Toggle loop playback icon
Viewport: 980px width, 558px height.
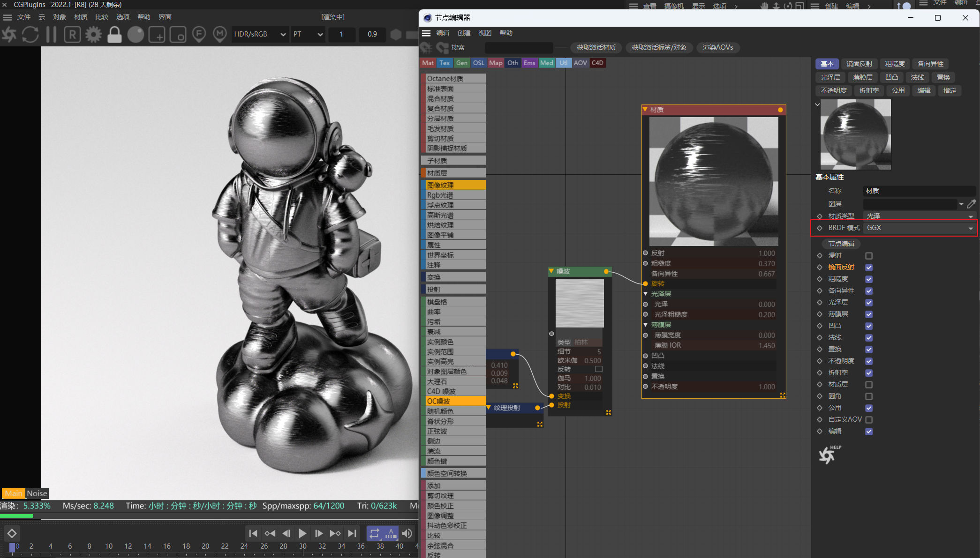tap(374, 533)
